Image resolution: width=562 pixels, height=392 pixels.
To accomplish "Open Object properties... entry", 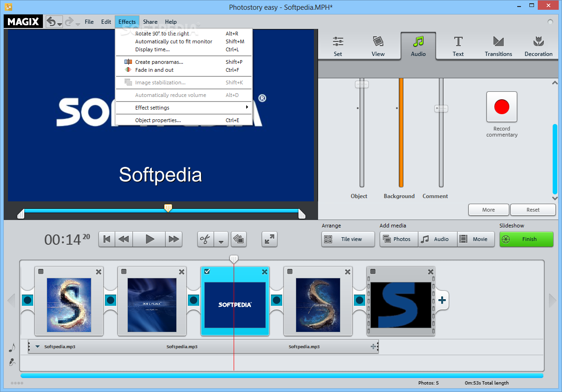I will pyautogui.click(x=184, y=120).
